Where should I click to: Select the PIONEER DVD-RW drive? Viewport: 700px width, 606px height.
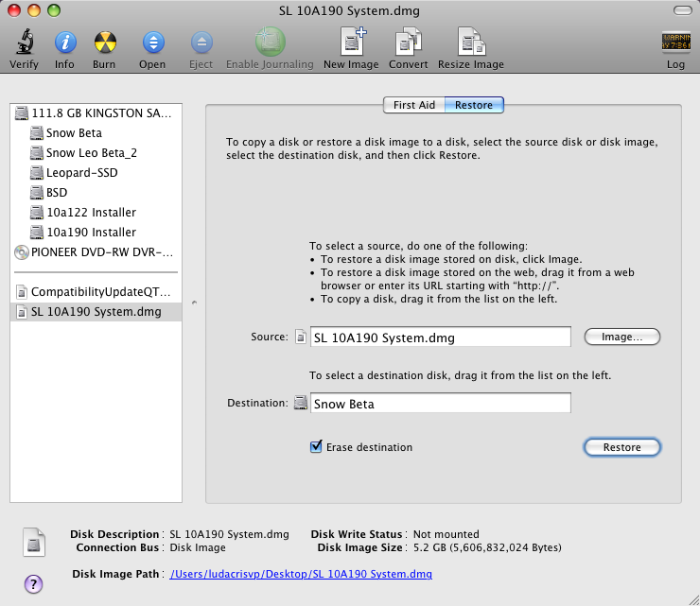coord(96,252)
